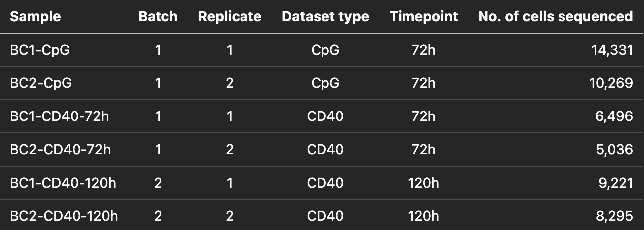The height and width of the screenshot is (230, 644).
Task: Click the Dataset type column header
Action: click(x=325, y=16)
